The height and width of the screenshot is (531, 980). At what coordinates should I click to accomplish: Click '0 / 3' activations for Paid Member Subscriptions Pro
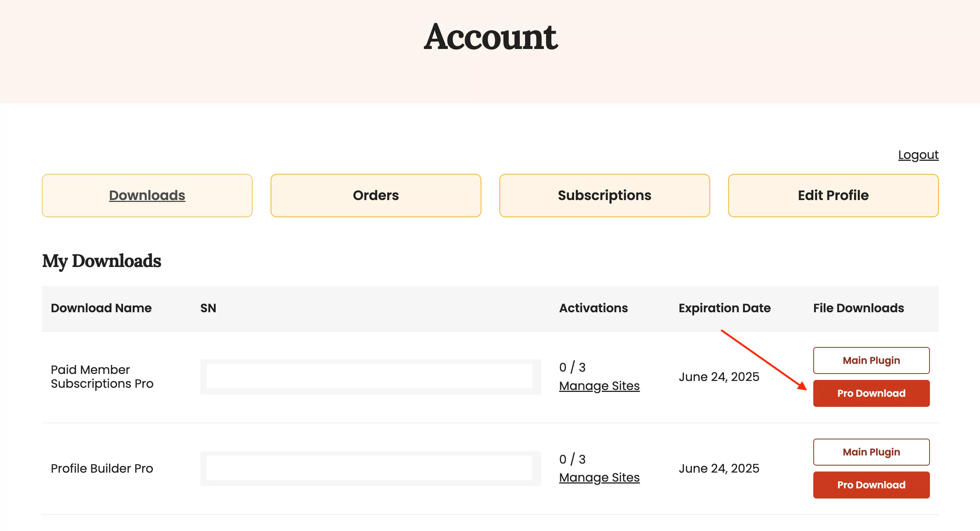[x=572, y=367]
